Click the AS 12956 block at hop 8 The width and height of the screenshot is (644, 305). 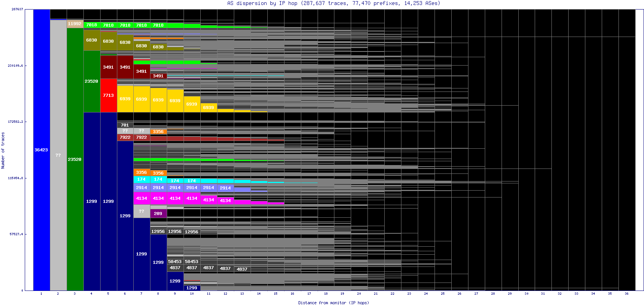pyautogui.click(x=158, y=231)
